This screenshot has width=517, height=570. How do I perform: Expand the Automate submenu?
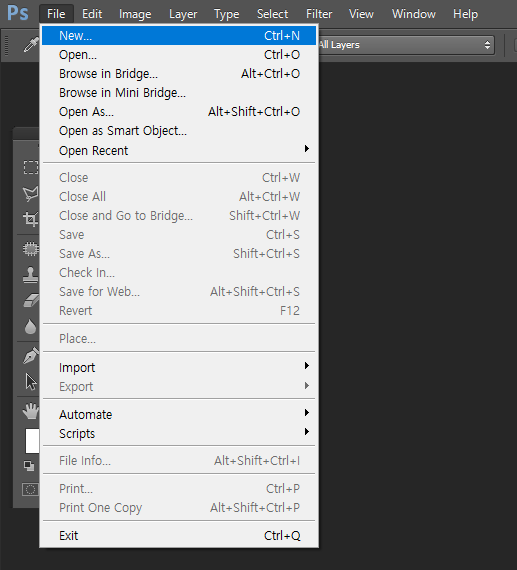coord(179,414)
